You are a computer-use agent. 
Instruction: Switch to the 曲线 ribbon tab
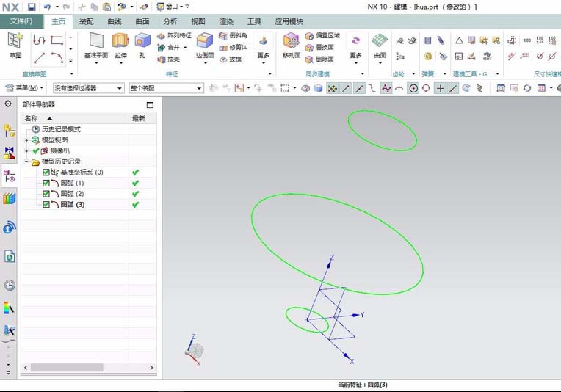pos(115,21)
